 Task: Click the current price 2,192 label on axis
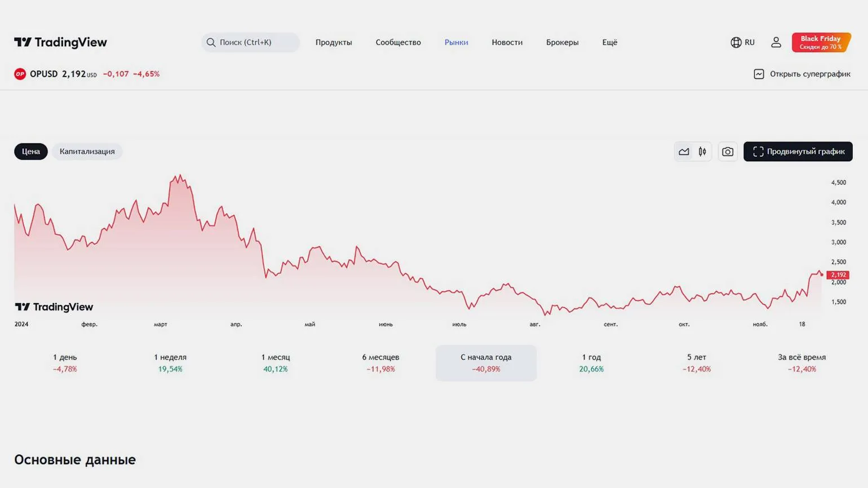click(x=838, y=275)
